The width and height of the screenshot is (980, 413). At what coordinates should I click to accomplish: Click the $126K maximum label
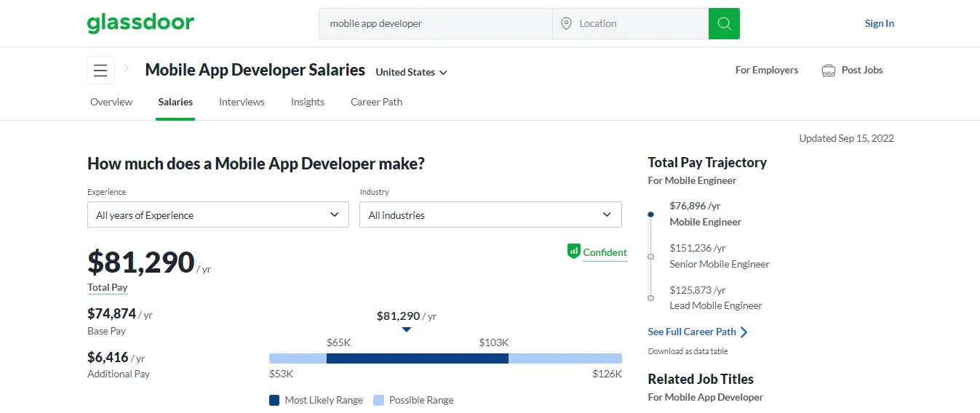tap(607, 374)
